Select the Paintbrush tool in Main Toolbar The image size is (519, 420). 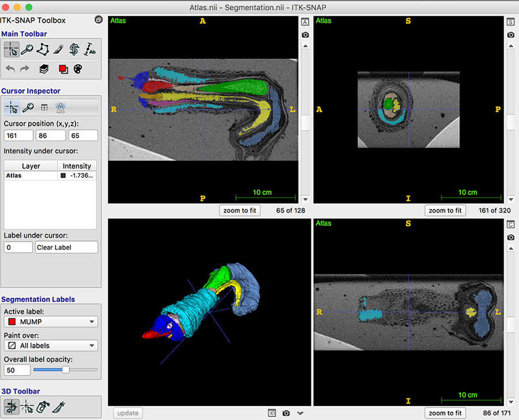coord(58,50)
